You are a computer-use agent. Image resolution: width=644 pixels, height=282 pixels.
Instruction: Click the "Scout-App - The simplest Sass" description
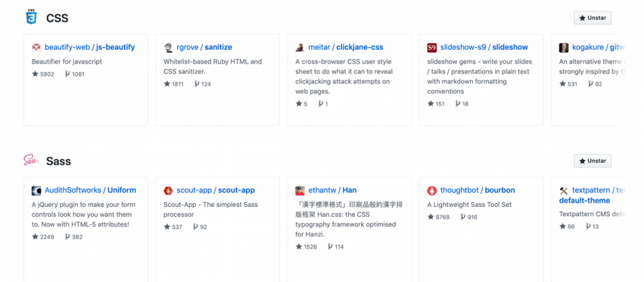pos(211,209)
